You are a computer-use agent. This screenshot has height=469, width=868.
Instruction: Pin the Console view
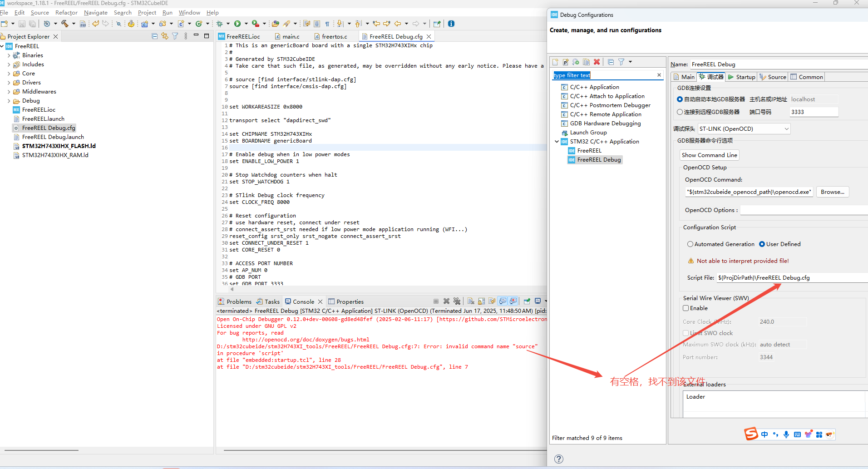tap(527, 301)
